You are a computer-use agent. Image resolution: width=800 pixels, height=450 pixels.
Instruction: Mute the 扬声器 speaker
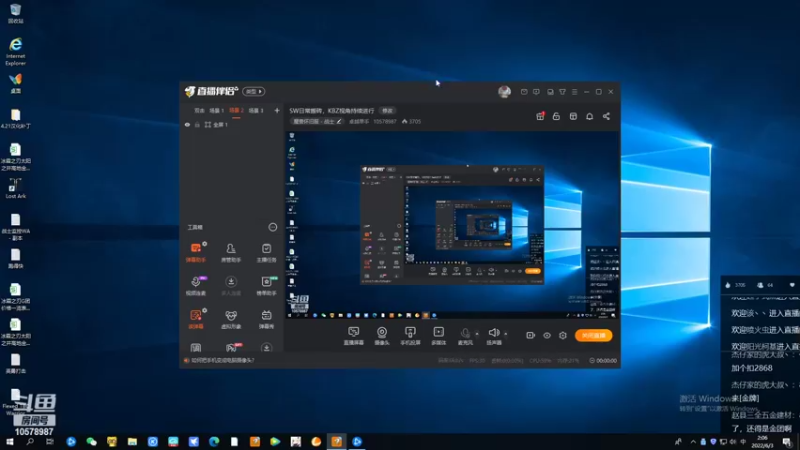point(493,336)
